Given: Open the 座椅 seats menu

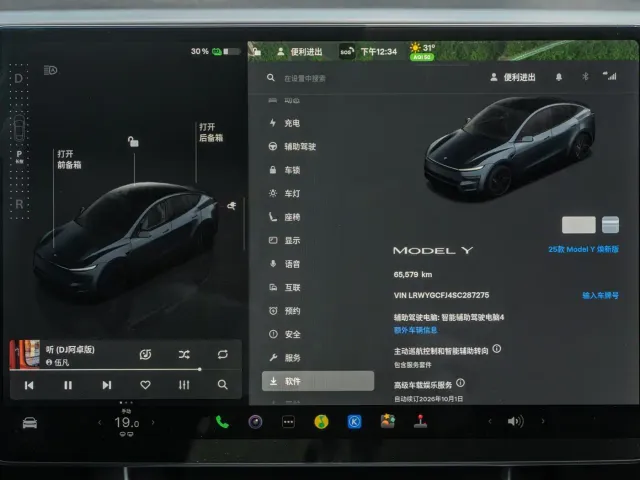Looking at the screenshot, I should [x=284, y=217].
